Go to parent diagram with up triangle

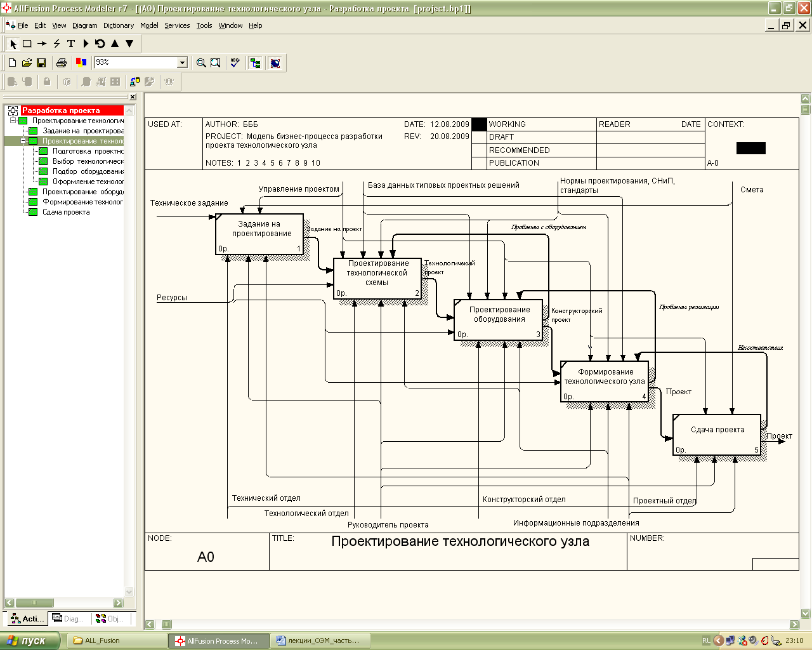pyautogui.click(x=115, y=44)
